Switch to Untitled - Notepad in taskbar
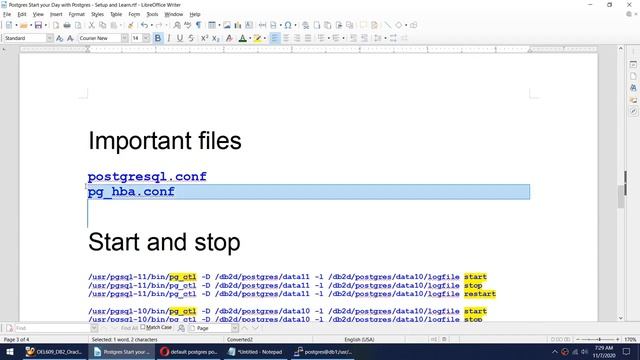 click(256, 352)
